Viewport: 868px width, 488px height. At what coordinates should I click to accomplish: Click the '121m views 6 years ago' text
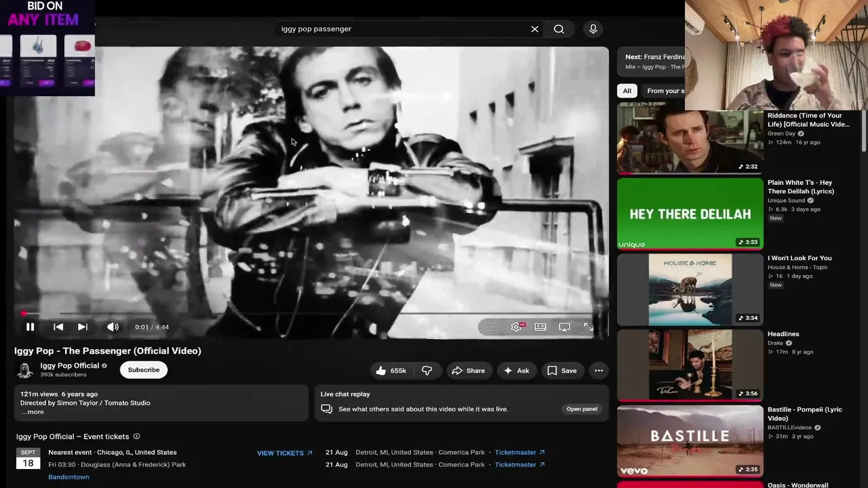[x=59, y=394]
